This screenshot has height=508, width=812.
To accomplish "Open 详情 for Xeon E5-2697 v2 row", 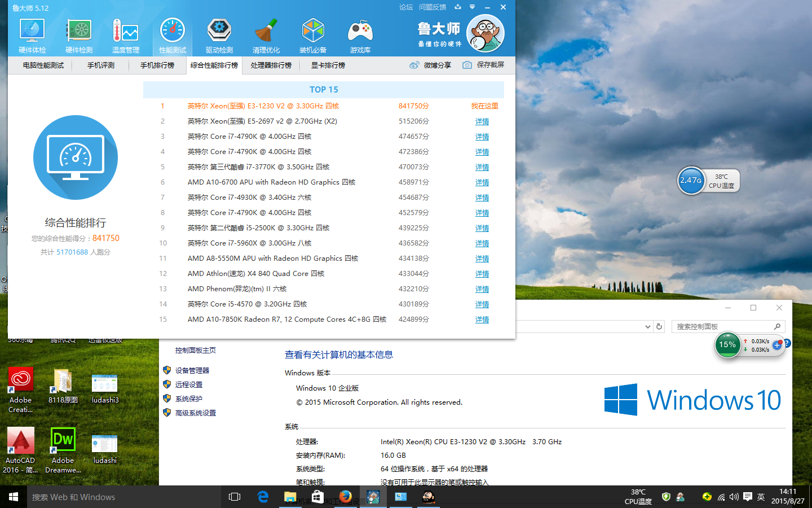I will 482,121.
